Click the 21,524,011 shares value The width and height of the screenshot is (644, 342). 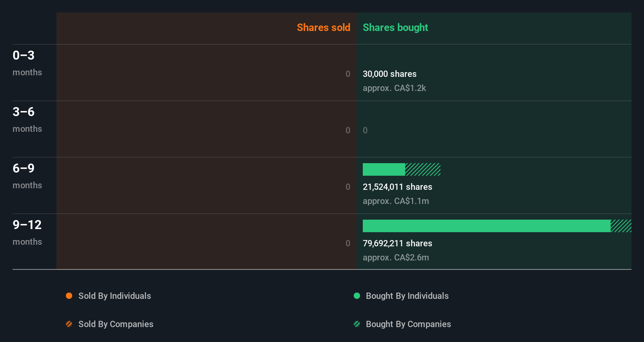click(397, 187)
